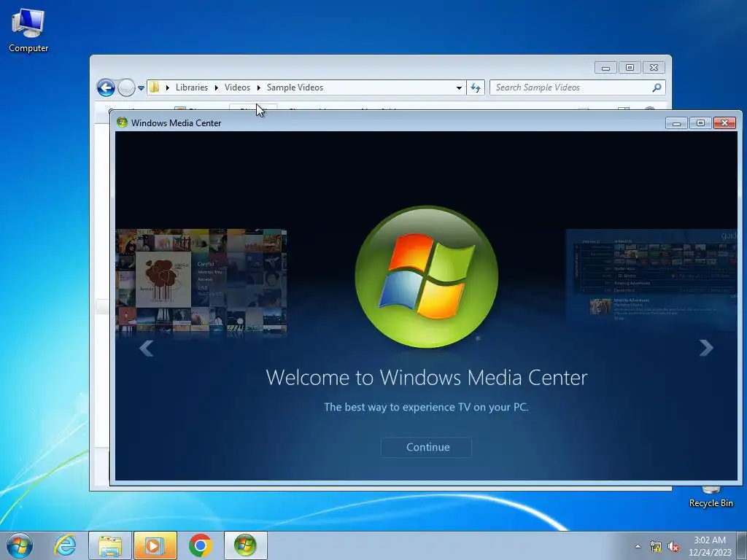The image size is (747, 560).
Task: Go to the next slide with right arrow
Action: tap(705, 348)
